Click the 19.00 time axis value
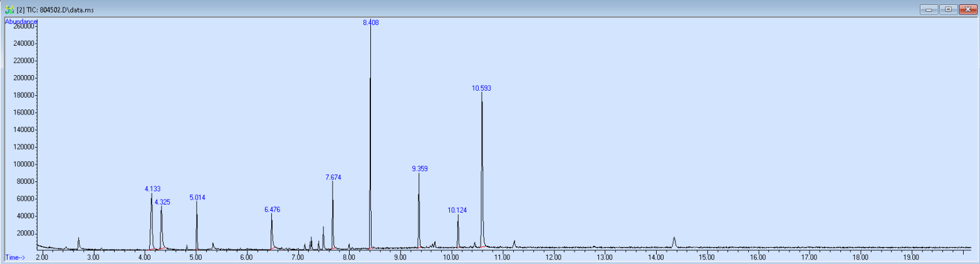This screenshot has width=980, height=264. point(911,257)
